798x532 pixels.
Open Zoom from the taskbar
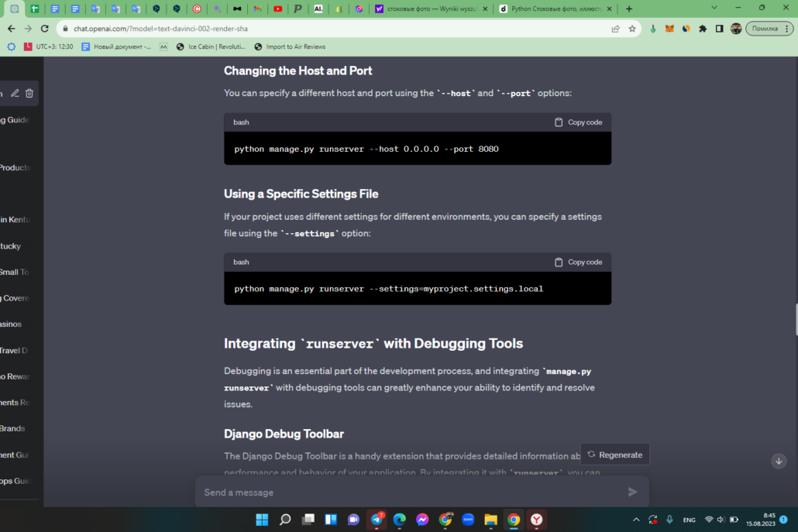click(x=468, y=520)
